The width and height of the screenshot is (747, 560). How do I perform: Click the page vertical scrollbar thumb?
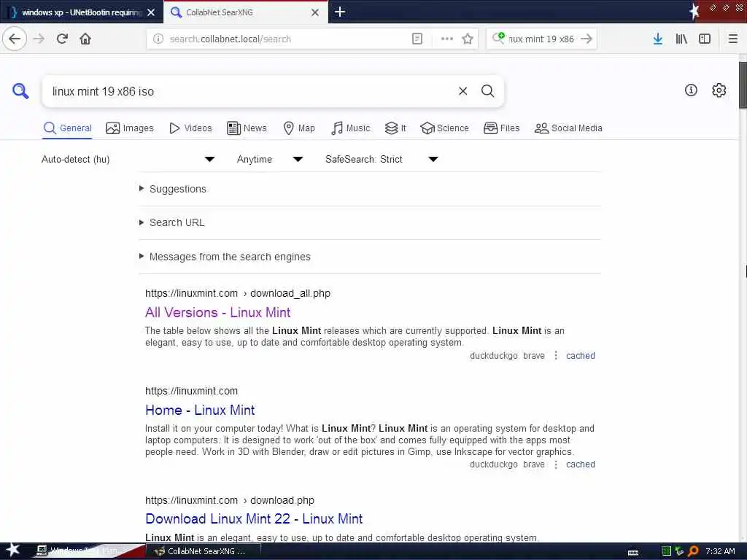pos(743,85)
